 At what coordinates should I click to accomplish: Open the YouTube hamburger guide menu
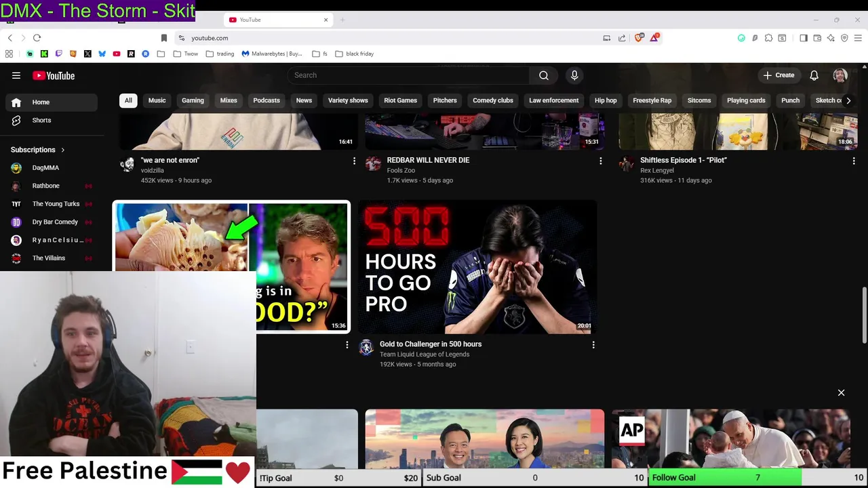[16, 75]
